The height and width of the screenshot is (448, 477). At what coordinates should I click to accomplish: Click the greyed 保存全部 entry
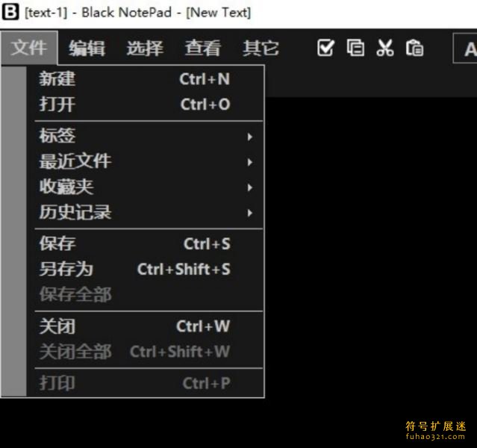[x=146, y=294]
